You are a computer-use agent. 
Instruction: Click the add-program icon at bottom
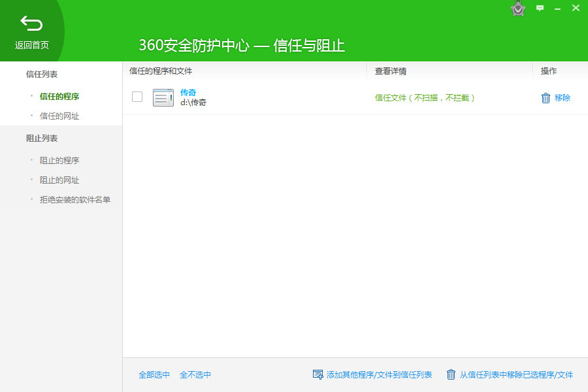(318, 374)
